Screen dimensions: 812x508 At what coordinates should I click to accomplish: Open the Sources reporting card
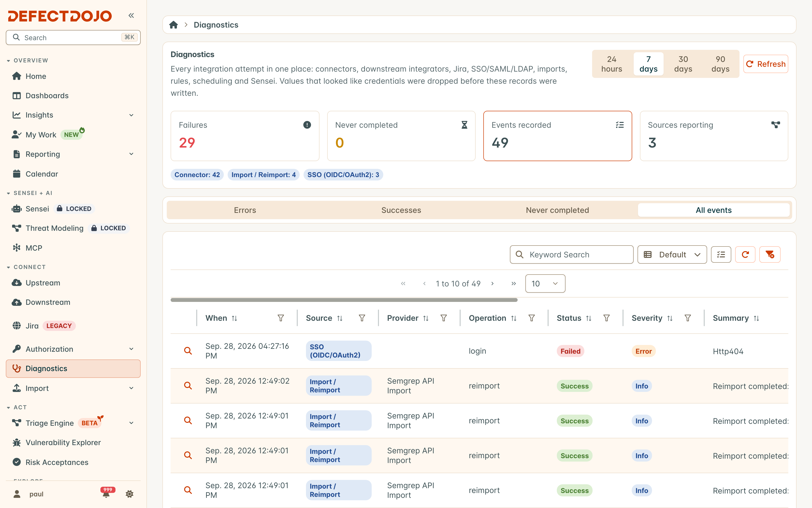(714, 136)
